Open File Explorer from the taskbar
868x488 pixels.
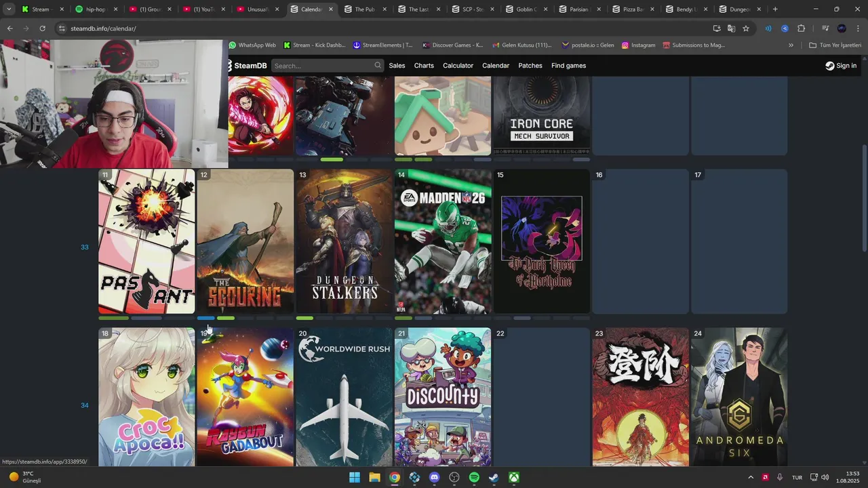click(374, 477)
